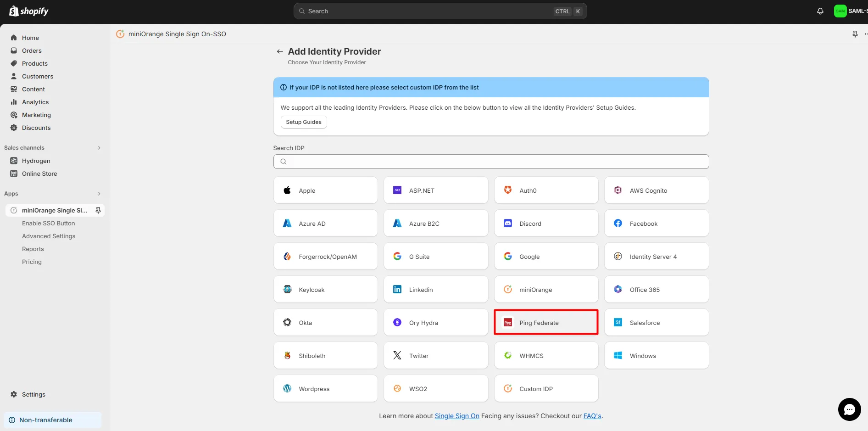Choose Azure B2C provider

[x=436, y=224]
